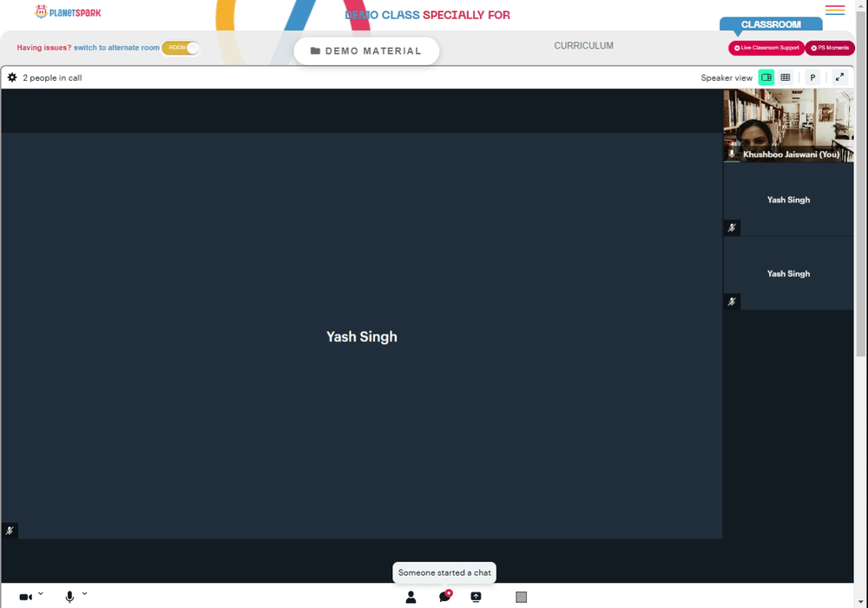This screenshot has width=868, height=608.
Task: Click the PlanetSpark logo
Action: click(x=68, y=11)
